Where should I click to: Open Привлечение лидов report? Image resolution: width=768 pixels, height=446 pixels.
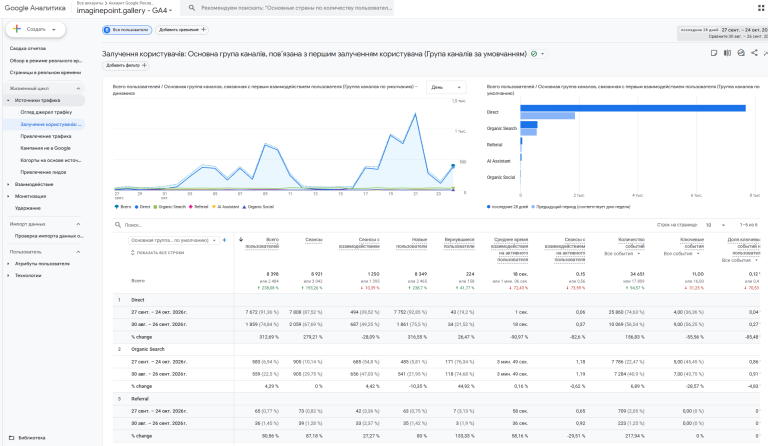(43, 172)
